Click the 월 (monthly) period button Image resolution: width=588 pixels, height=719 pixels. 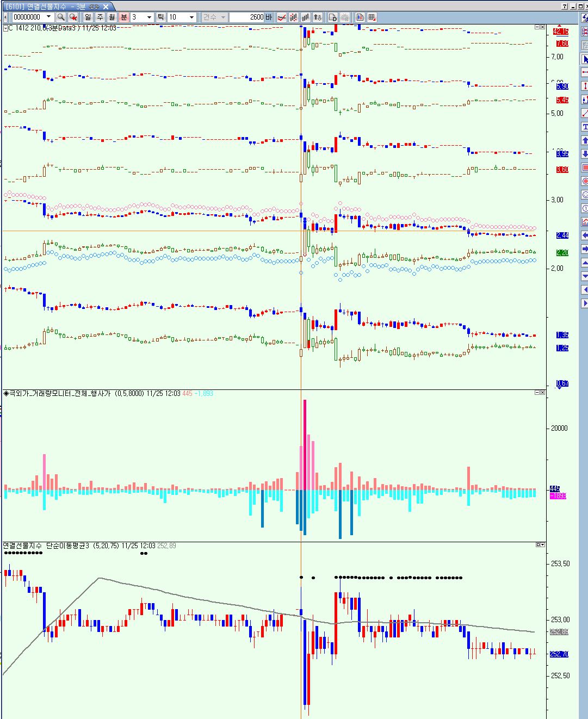click(112, 17)
